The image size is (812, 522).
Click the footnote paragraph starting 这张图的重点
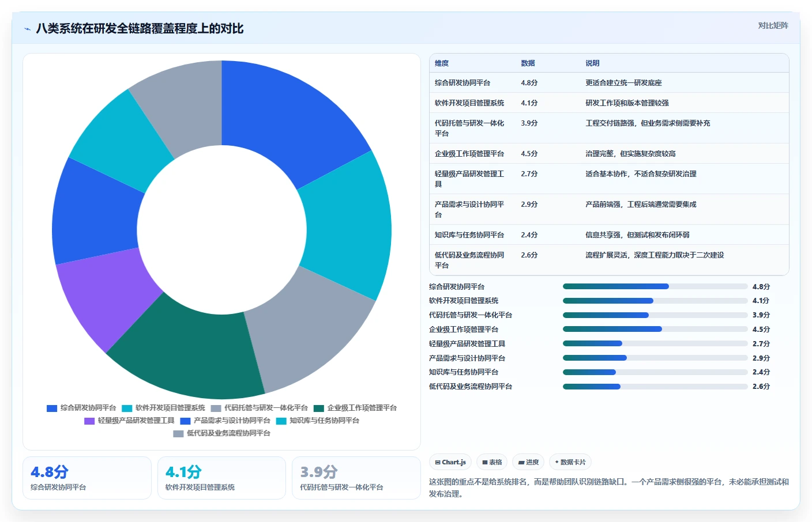[x=608, y=488]
